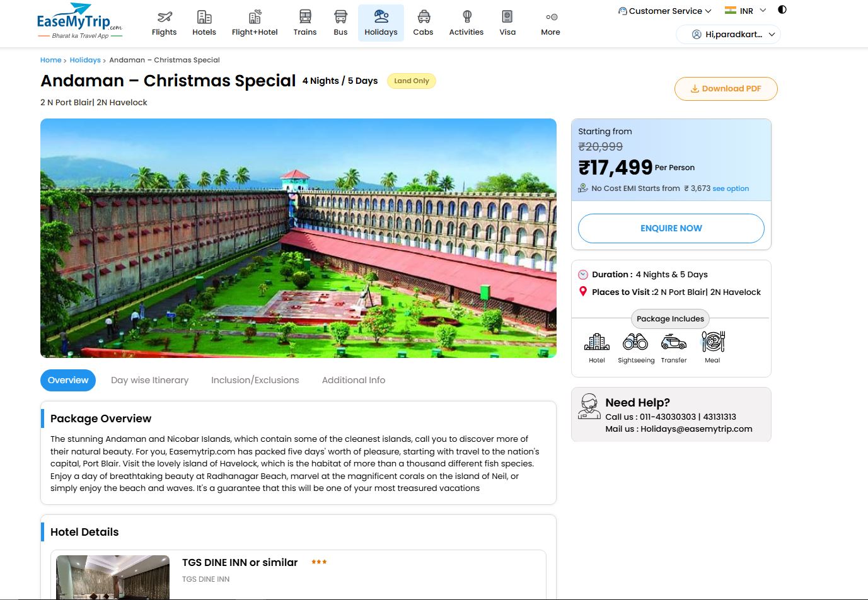Toggle dark mode with the contrast icon
Viewport: 868px width, 600px height.
point(782,9)
